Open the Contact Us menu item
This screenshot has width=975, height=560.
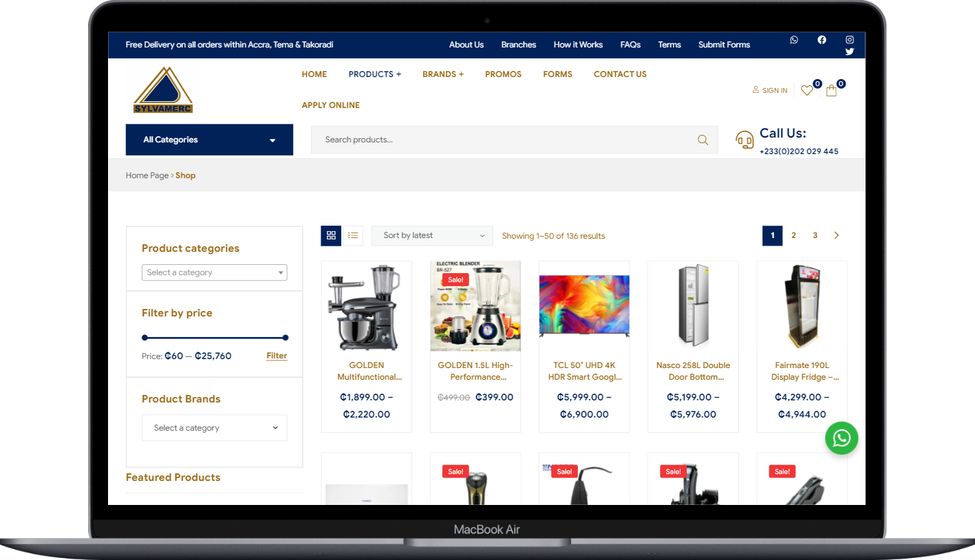[x=620, y=74]
